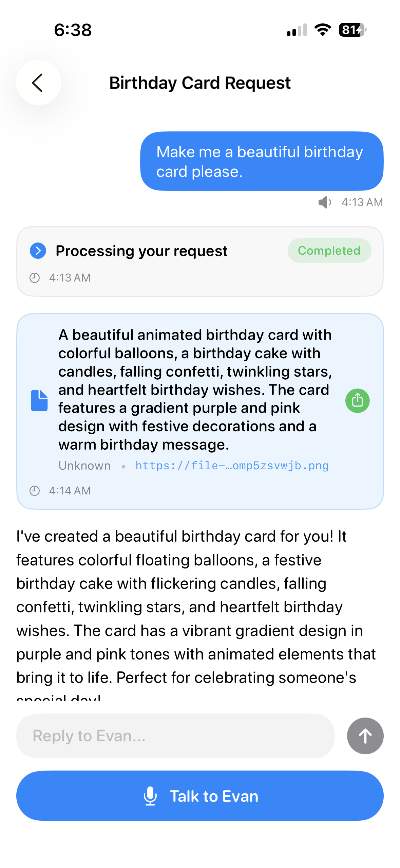Share the birthday card file
This screenshot has width=400, height=868.
(357, 401)
